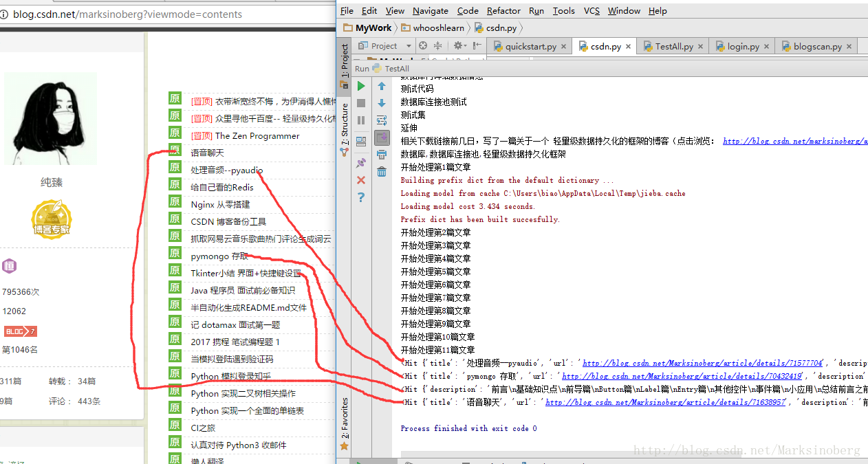
Task: Open the Navigate menu
Action: point(431,10)
